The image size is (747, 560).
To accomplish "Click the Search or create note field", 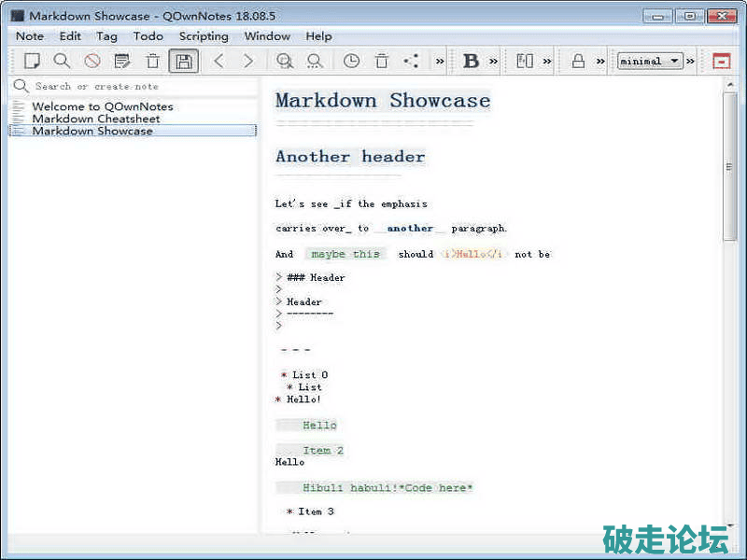I will pos(140,86).
